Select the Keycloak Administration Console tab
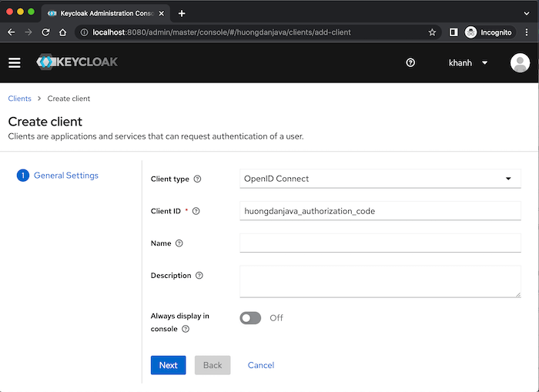Viewport: 539px width, 392px height. 106,13
